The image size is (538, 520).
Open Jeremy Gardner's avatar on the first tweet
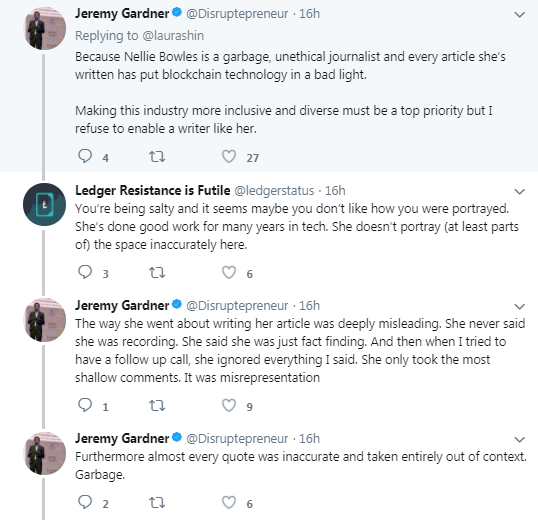44,29
